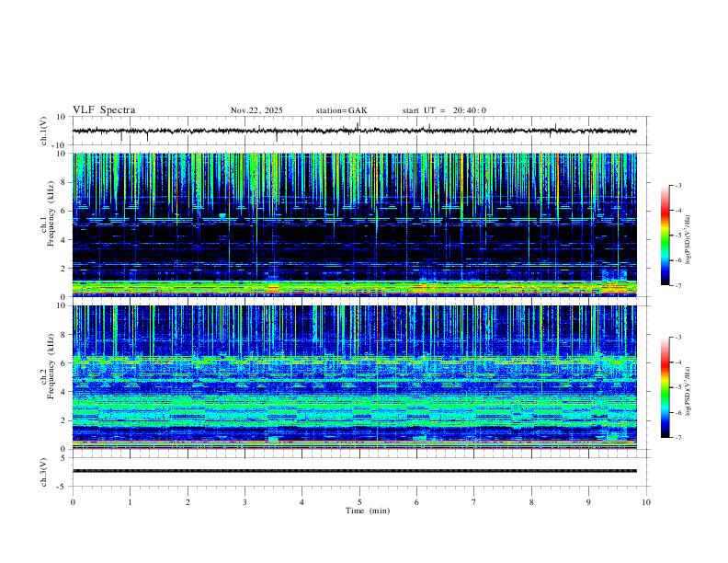This screenshot has height=563, width=728.
Task: Click the time axis tick label "7"
Action: [x=474, y=502]
